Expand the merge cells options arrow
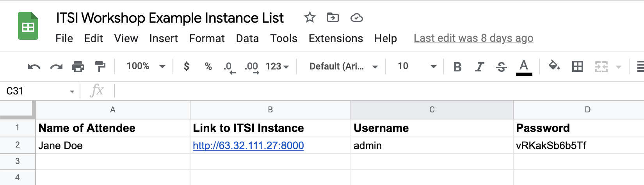644x185 pixels. click(618, 67)
